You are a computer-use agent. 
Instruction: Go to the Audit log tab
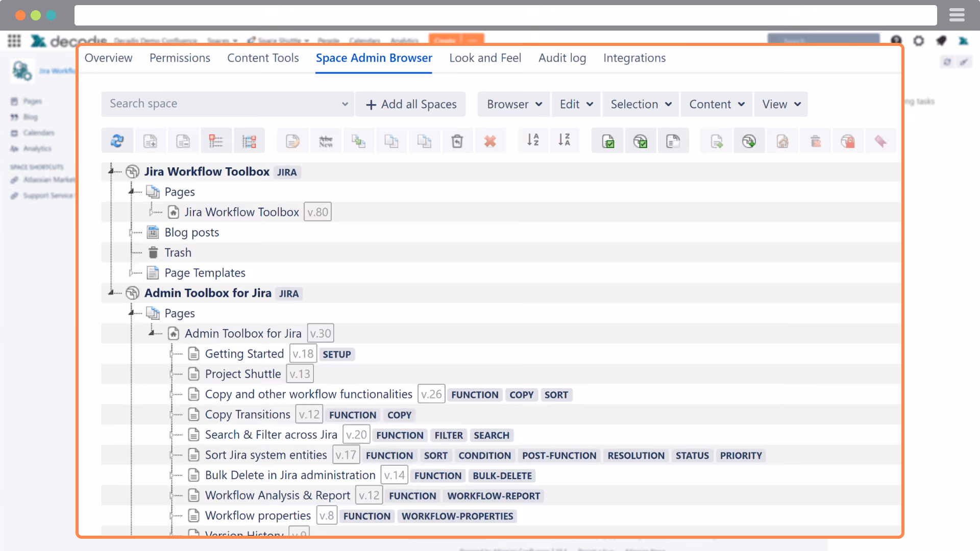(x=562, y=58)
